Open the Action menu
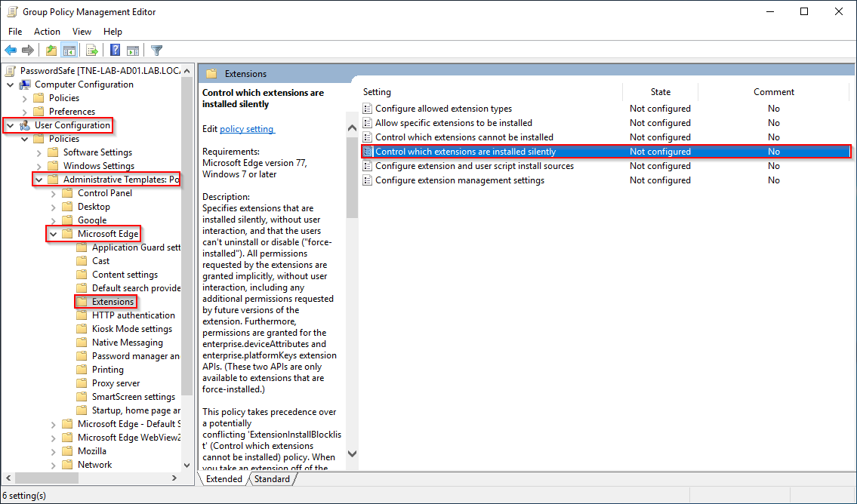Screen dimensions: 857x504 [47, 32]
